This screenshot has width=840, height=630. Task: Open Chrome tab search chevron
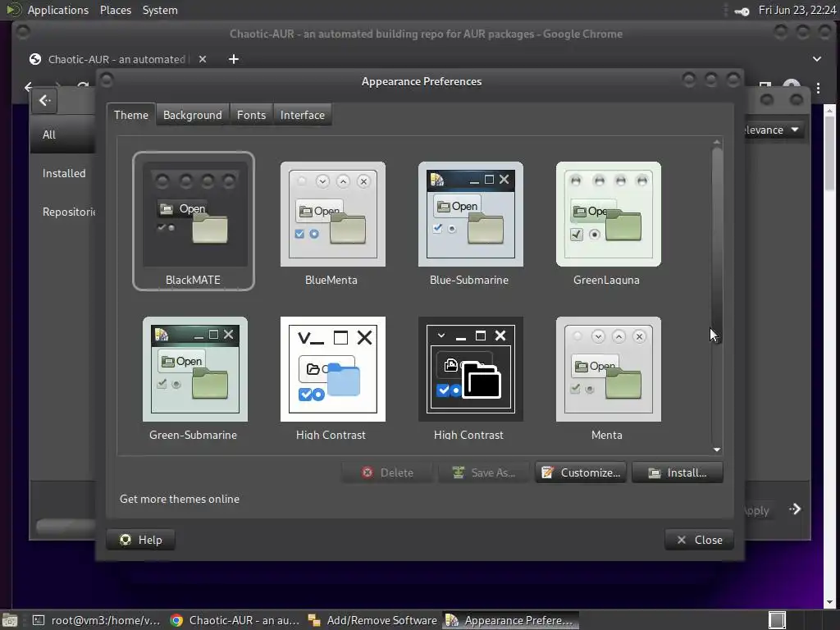(816, 59)
